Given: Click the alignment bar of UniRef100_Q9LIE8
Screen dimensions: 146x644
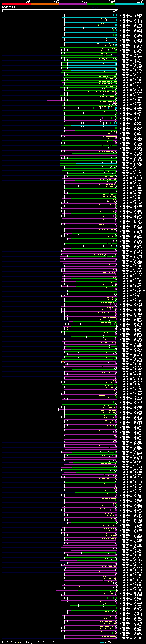Looking at the screenshot, I should click(82, 100).
